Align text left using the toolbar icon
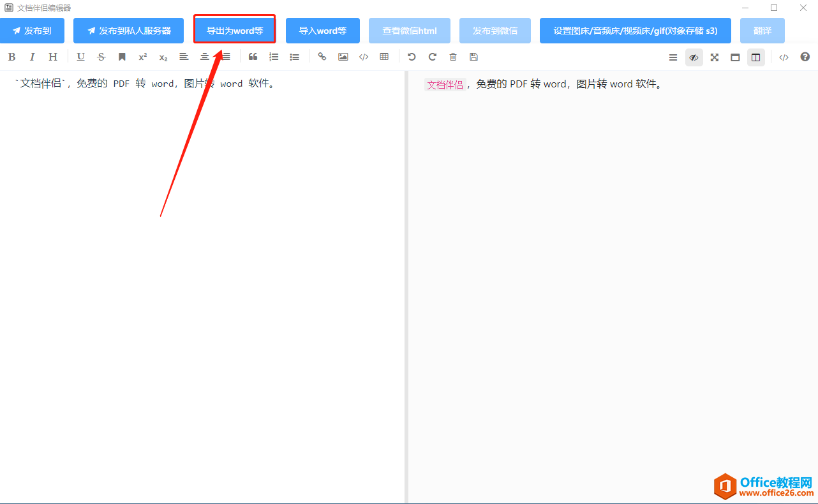Viewport: 818px width, 504px height. pyautogui.click(x=184, y=57)
